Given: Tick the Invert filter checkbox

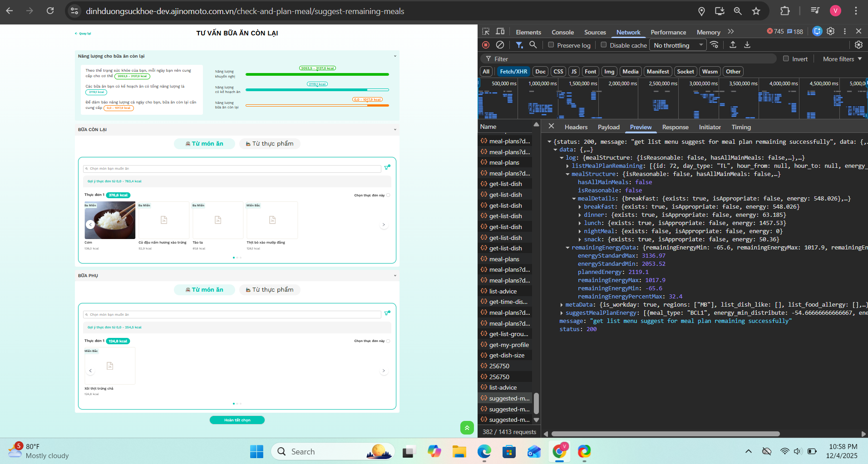Looking at the screenshot, I should (786, 59).
